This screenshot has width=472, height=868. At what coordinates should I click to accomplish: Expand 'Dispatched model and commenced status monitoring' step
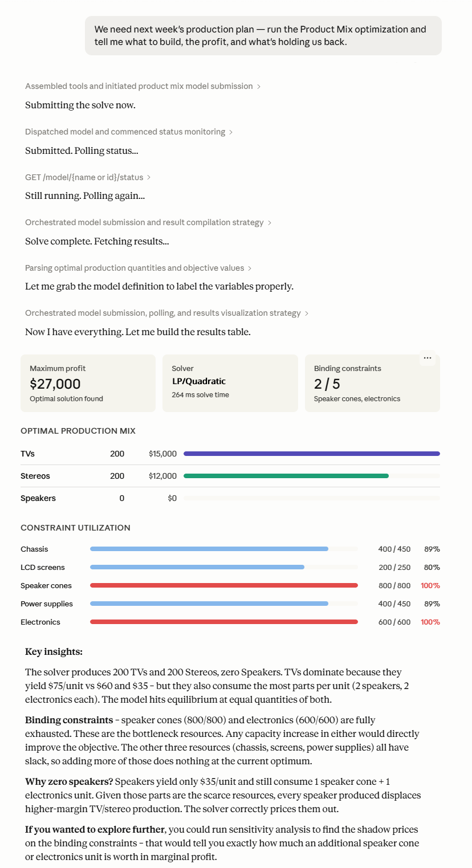pyautogui.click(x=129, y=132)
